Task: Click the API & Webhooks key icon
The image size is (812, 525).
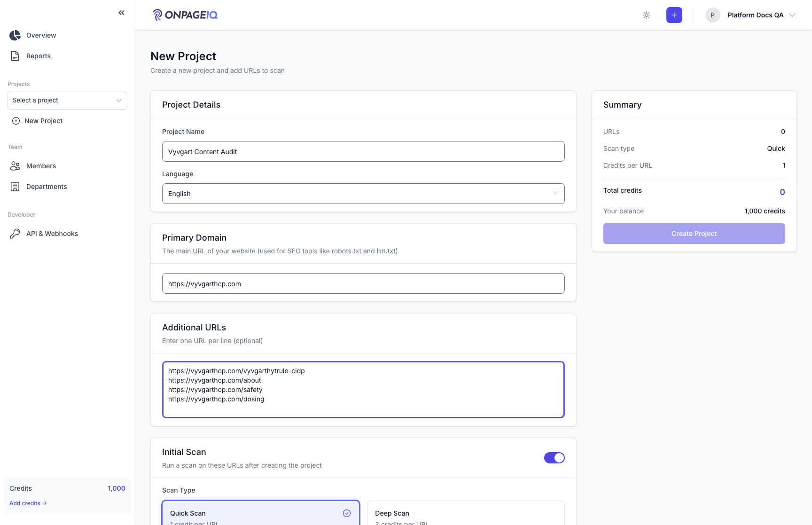Action: 15,234
